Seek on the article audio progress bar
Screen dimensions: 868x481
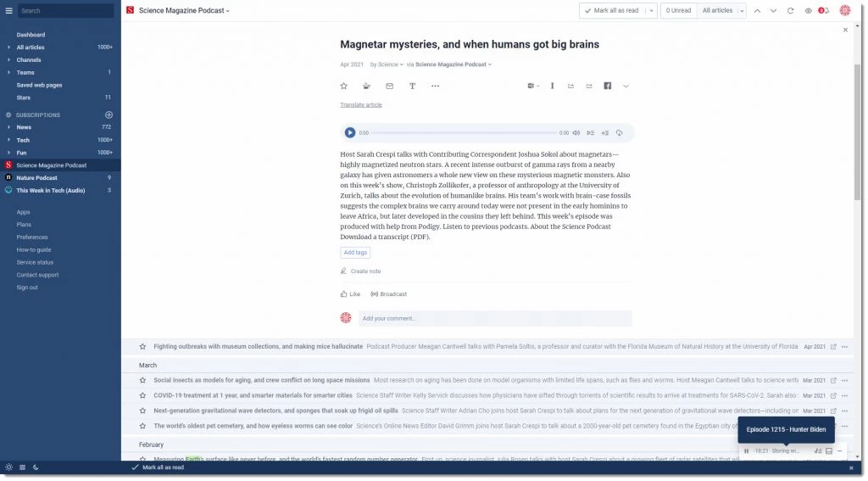(464, 133)
